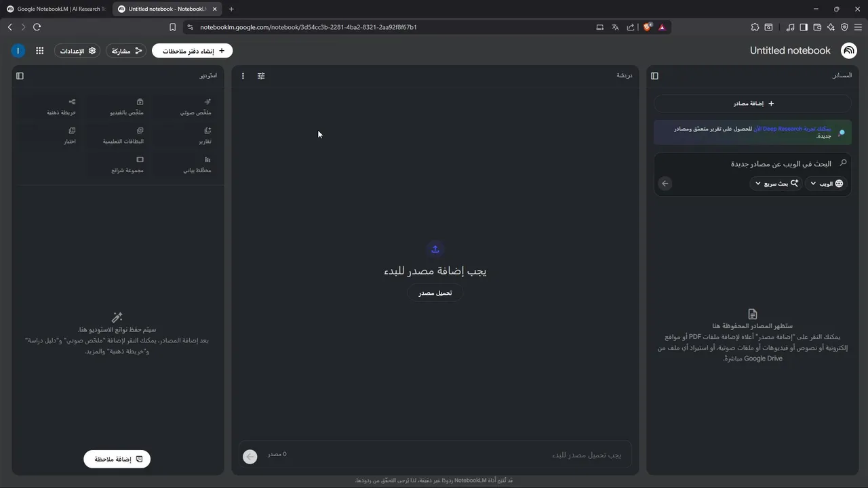This screenshot has height=488, width=868.
Task: Click the NotebookLM logo
Action: point(848,51)
